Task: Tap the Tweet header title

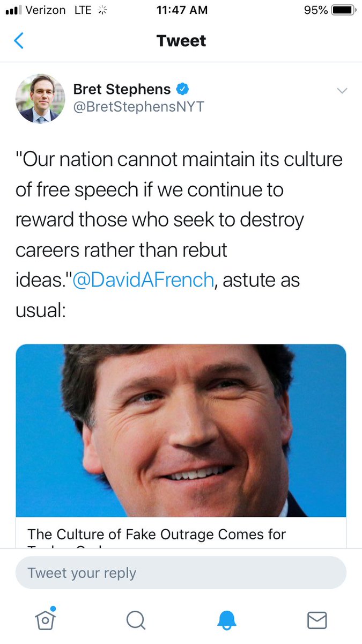Action: click(x=181, y=41)
